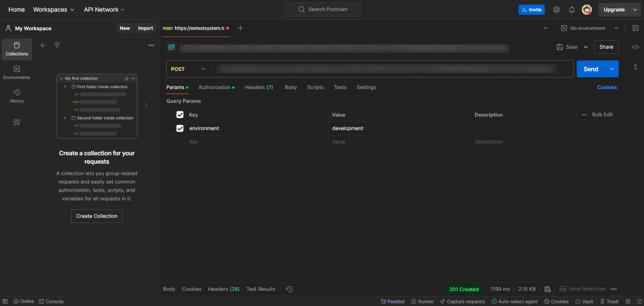This screenshot has width=644, height=306.
Task: Uncheck the environment query param checkbox
Action: click(x=180, y=128)
